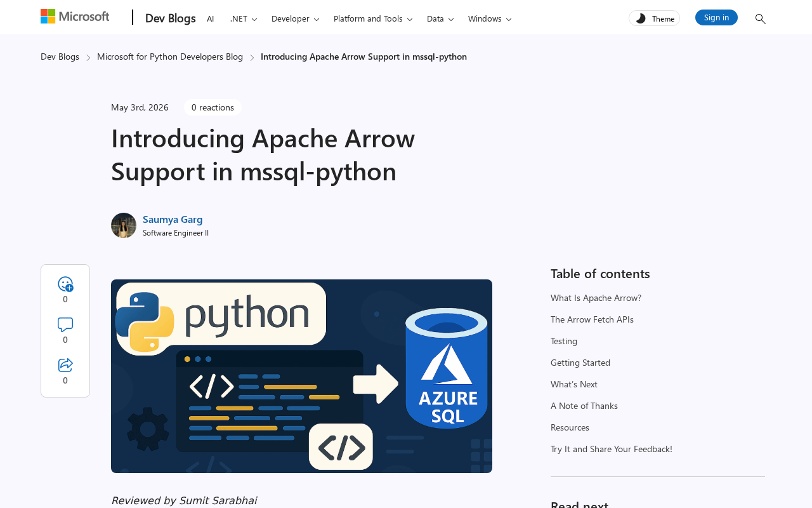Open Saumya Garg author profile link
This screenshot has height=508, width=812.
tap(173, 219)
